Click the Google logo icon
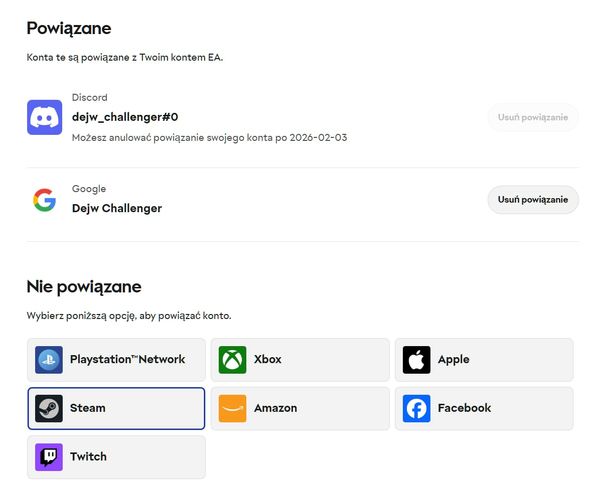 click(x=44, y=200)
